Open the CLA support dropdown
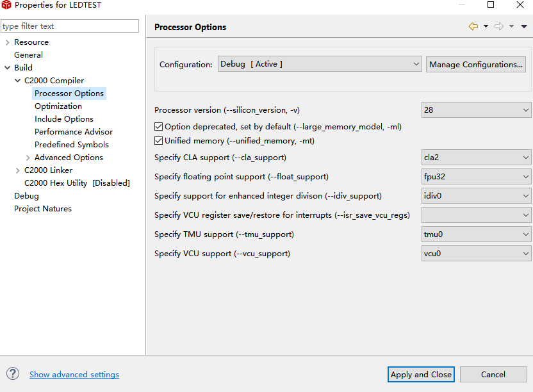The height and width of the screenshot is (392, 533). point(476,158)
